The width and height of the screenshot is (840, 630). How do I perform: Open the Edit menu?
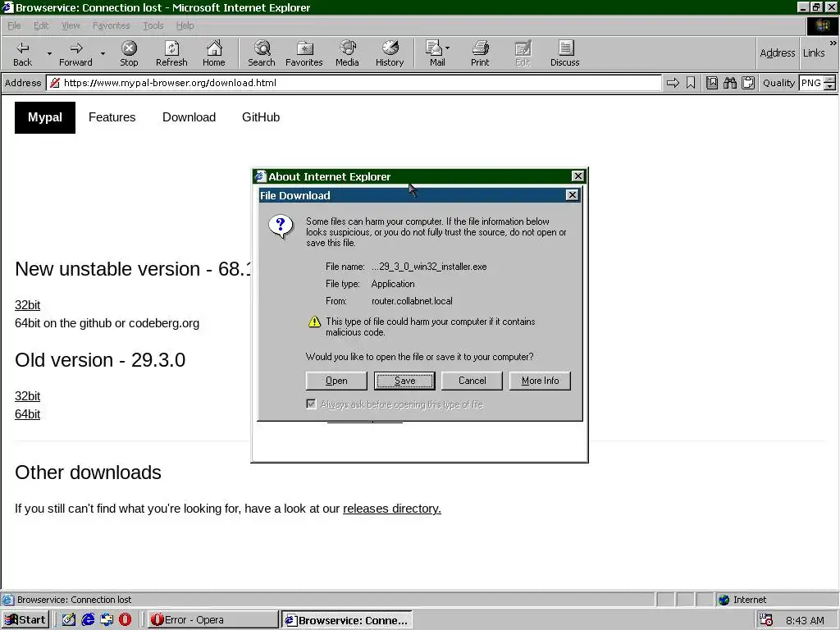coord(41,25)
